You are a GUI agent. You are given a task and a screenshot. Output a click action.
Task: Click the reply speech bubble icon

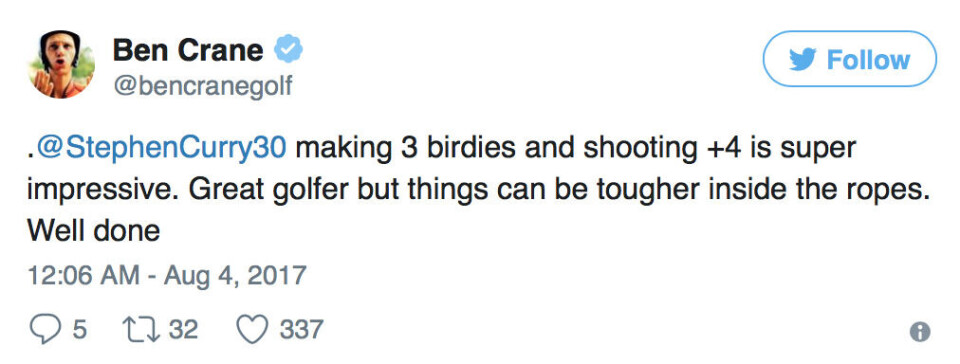click(x=46, y=331)
